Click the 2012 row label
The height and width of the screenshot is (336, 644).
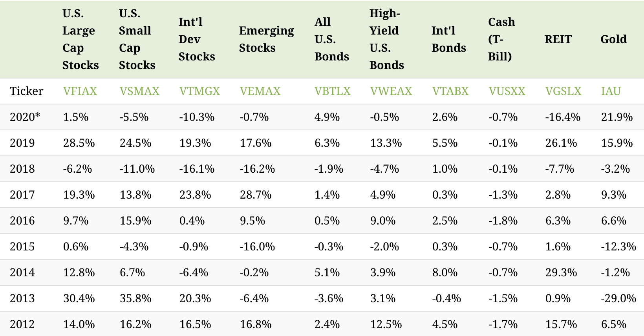coord(22,324)
